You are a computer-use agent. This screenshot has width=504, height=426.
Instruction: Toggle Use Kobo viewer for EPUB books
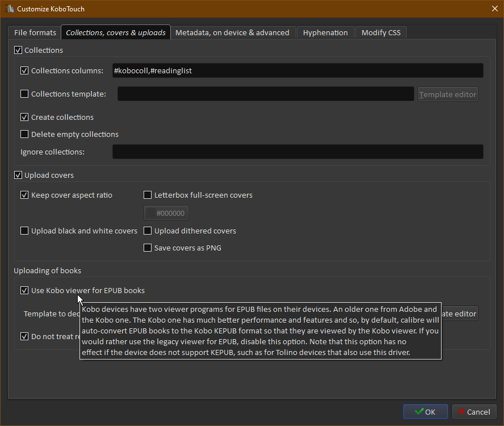pyautogui.click(x=24, y=291)
